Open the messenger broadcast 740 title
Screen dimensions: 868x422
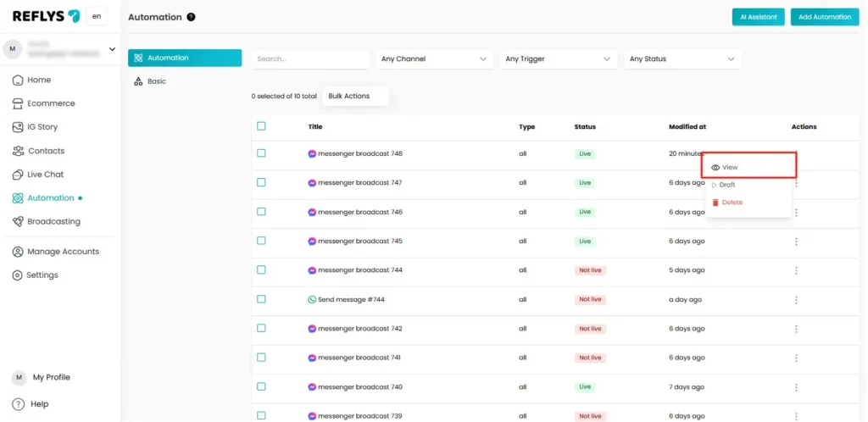359,387
